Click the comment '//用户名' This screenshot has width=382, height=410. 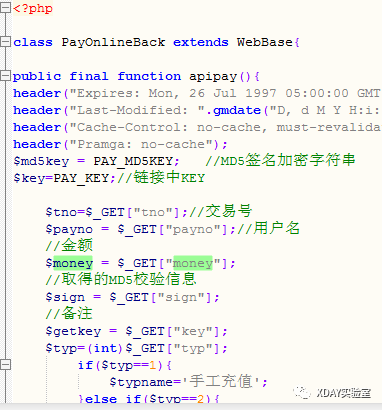pos(268,228)
